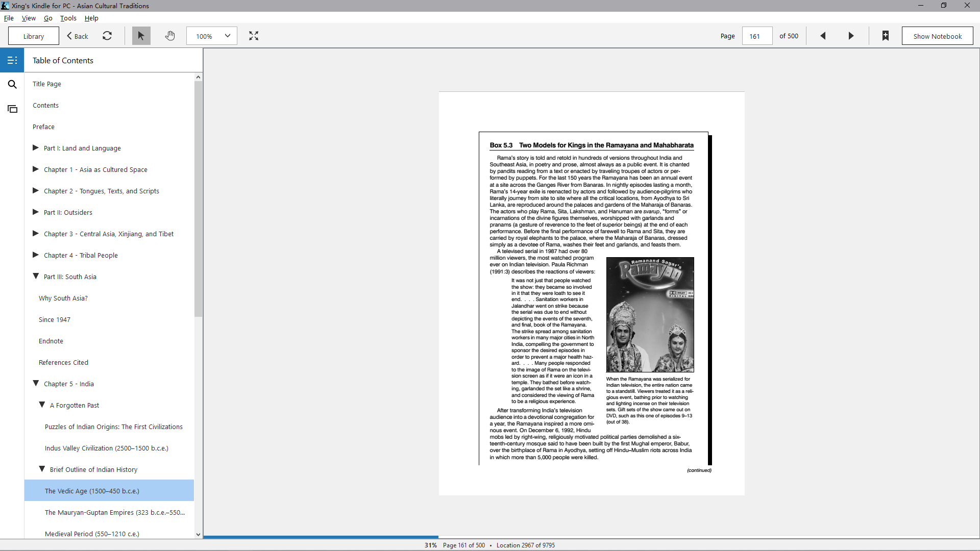Toggle full screen view icon
The image size is (980, 551).
tap(254, 36)
